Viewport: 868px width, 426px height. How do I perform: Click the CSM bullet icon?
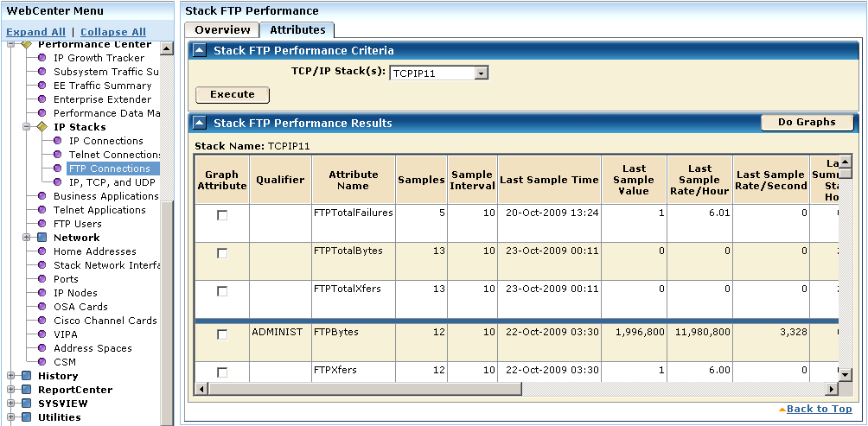coord(42,362)
